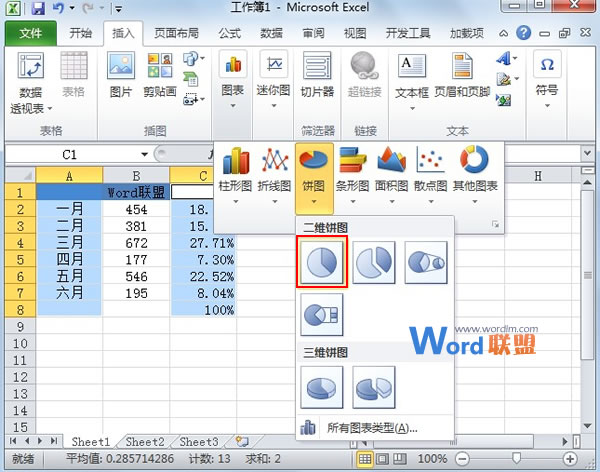Choose the exploded 2D pie chart
Image resolution: width=600 pixels, height=472 pixels.
coord(373,262)
